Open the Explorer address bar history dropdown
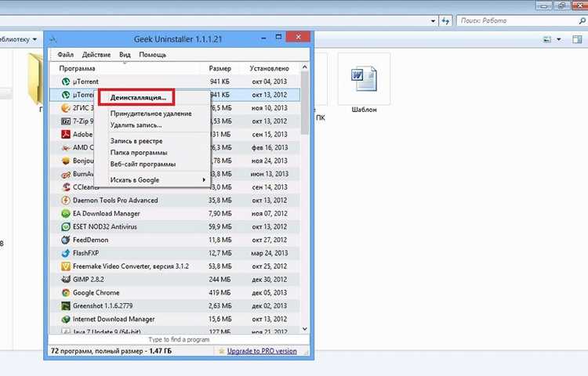Viewport: 588px width, 376px height. [433, 21]
